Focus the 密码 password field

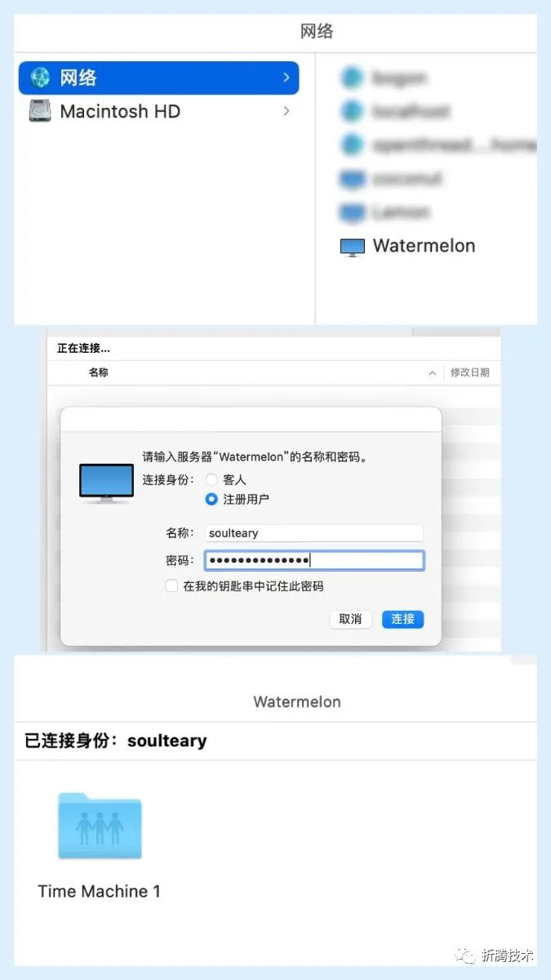(x=313, y=560)
